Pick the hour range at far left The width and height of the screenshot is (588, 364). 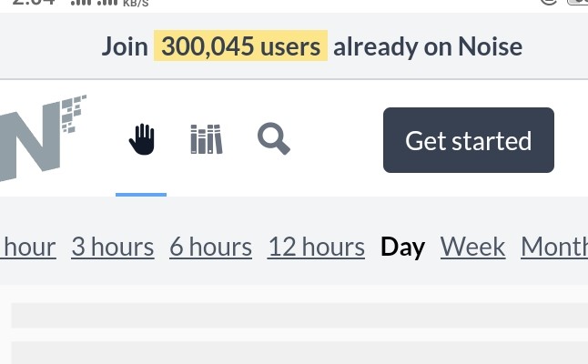point(28,247)
